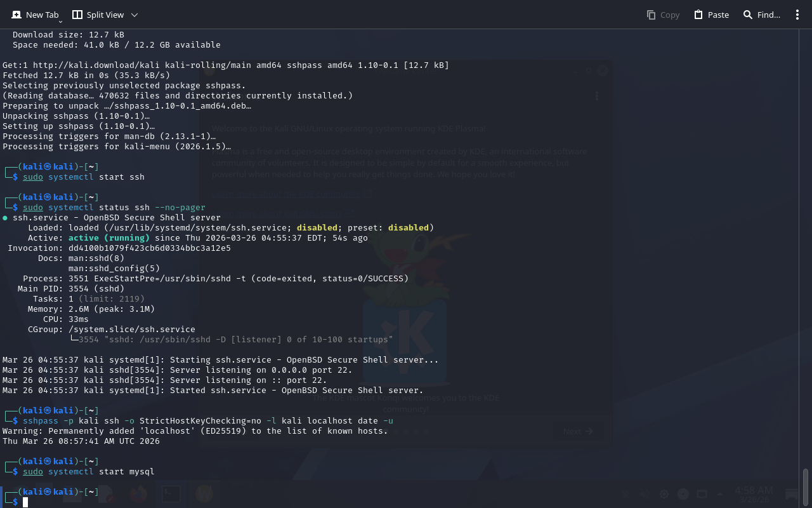The height and width of the screenshot is (508, 812).
Task: Open the three-dot hamburger menu
Action: pyautogui.click(x=797, y=15)
